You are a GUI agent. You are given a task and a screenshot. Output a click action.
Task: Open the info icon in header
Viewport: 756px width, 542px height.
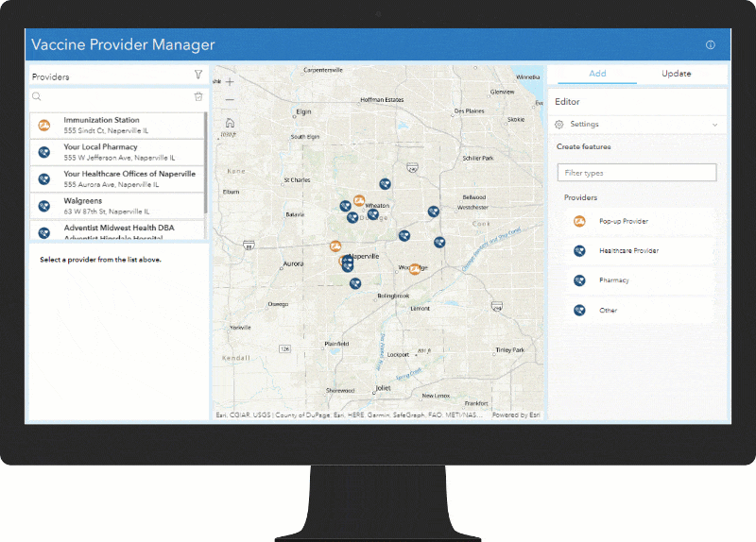[x=711, y=44]
